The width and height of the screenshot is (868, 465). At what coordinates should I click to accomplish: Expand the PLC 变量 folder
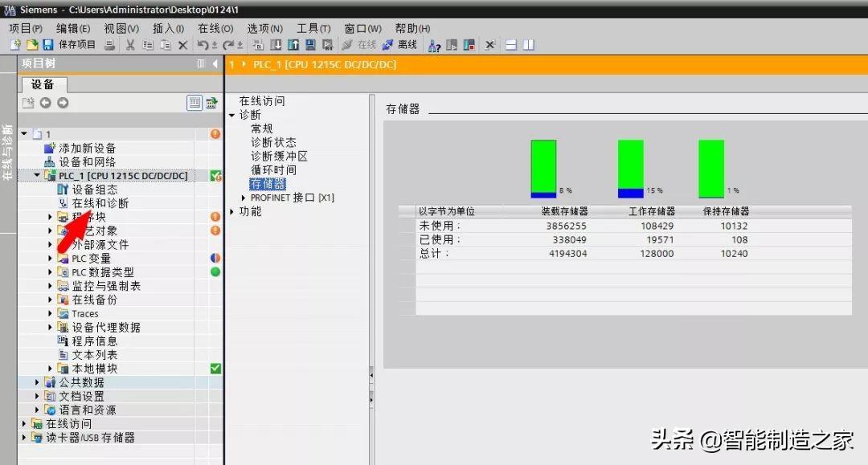pos(50,259)
